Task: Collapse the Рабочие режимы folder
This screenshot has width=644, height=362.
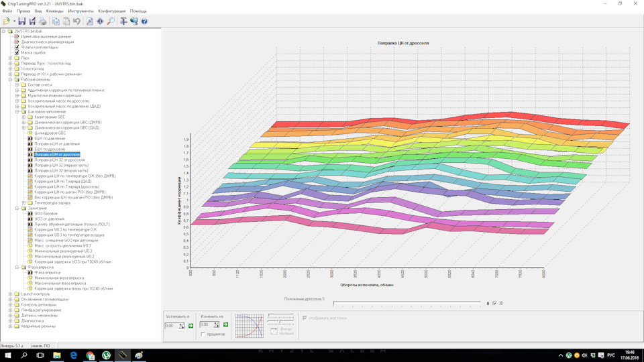Action: pos(10,79)
